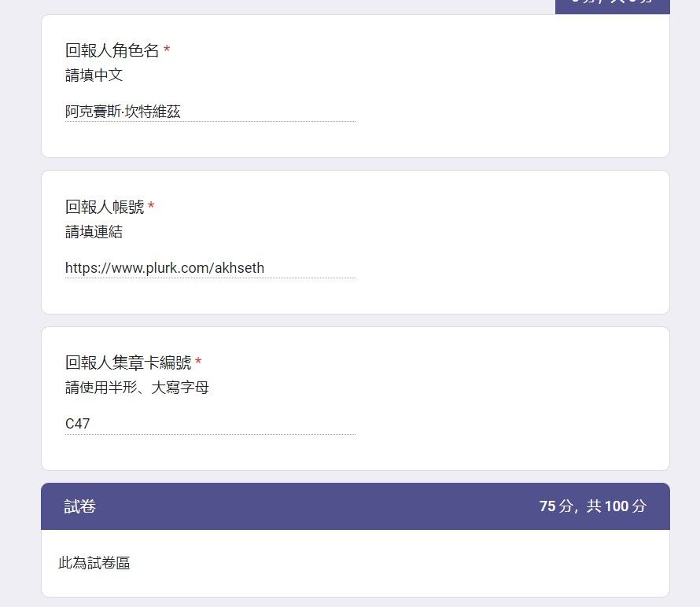Focus the plurk.com/akhseth URL input field
The image size is (700, 607).
[x=210, y=268]
